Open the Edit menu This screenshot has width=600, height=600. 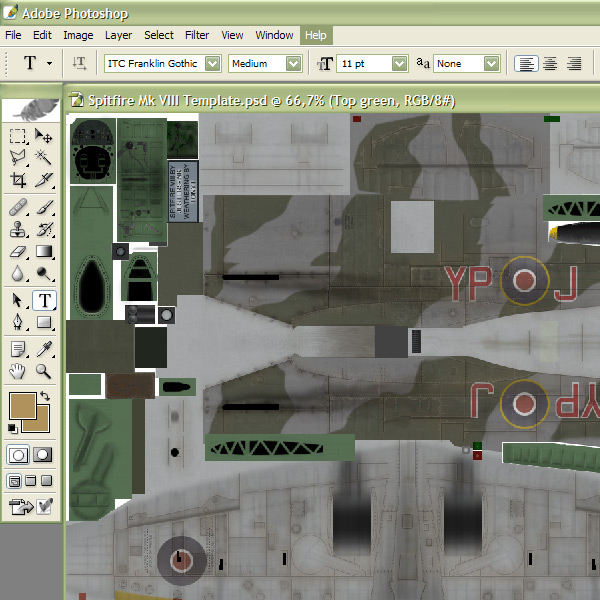(x=42, y=35)
